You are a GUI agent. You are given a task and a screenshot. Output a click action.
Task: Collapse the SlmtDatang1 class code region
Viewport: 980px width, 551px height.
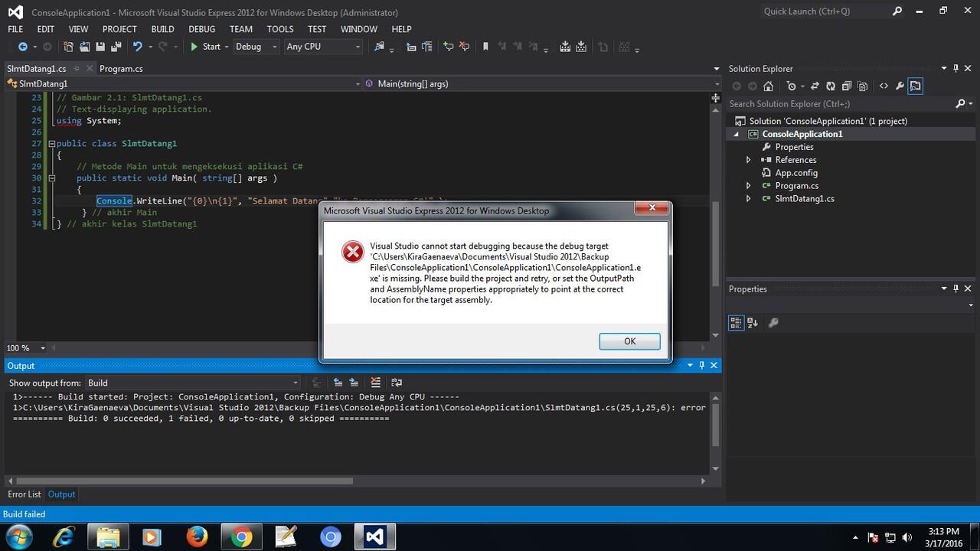point(51,144)
